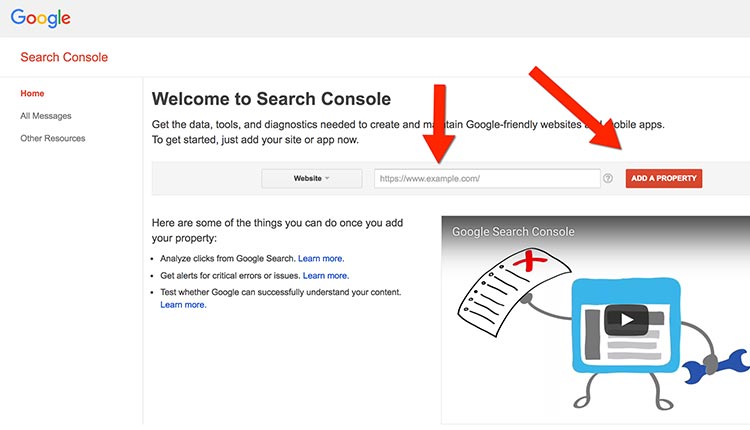Click the https://www.example.com/ URL field
The height and width of the screenshot is (430, 750).
pos(486,178)
